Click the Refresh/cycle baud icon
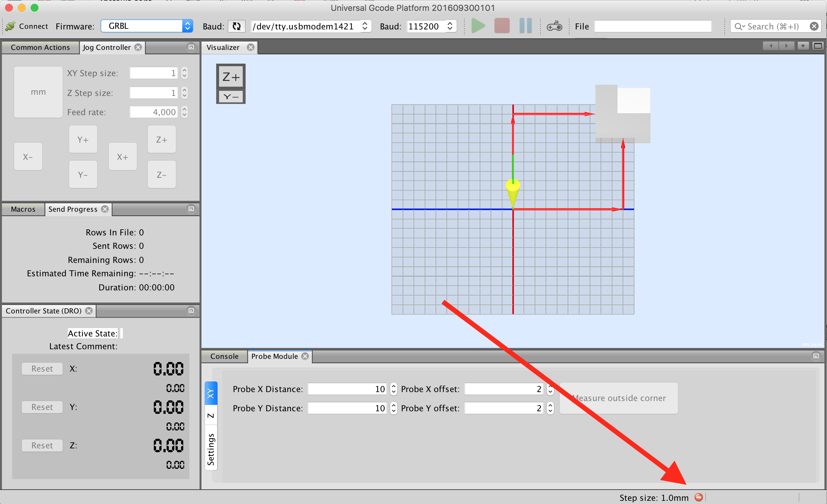827x504 pixels. coord(236,27)
